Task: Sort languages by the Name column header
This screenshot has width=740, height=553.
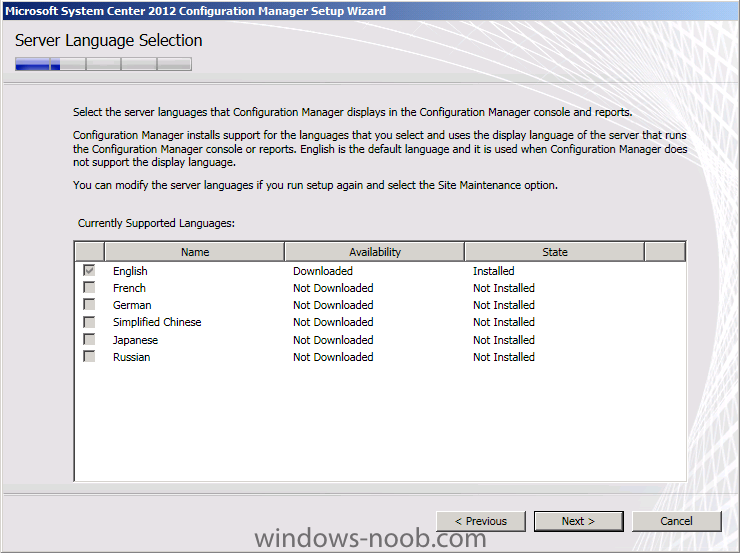Action: click(194, 251)
